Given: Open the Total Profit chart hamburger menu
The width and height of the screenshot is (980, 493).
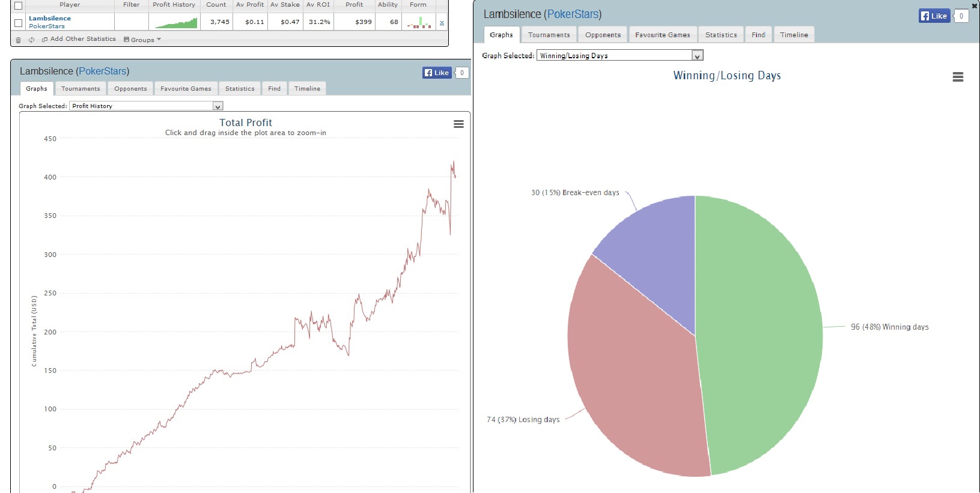Looking at the screenshot, I should [458, 124].
